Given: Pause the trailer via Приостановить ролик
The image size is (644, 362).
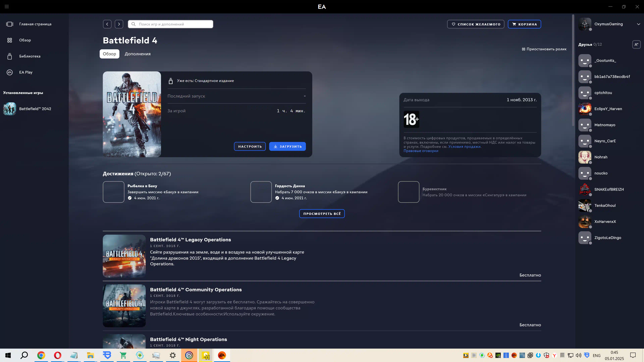Looking at the screenshot, I should [x=544, y=49].
